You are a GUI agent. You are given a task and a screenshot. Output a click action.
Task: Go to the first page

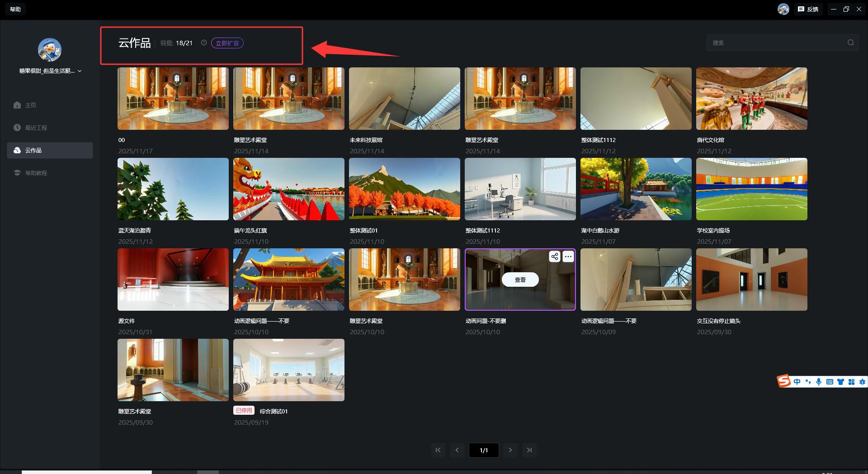(438, 450)
